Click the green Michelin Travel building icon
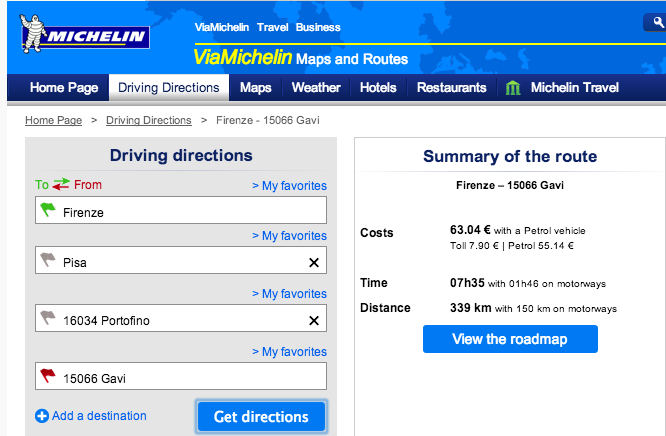Screen dimensions: 666x436 point(513,88)
